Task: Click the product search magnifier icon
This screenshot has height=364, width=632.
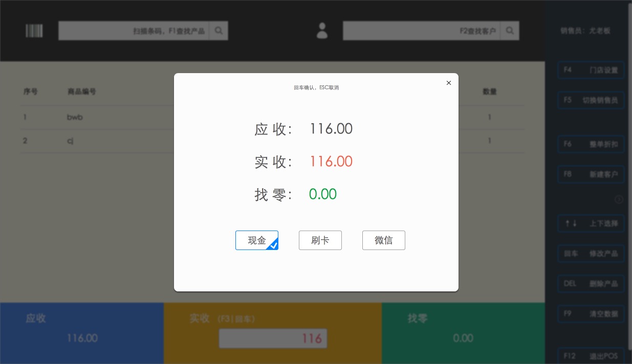Action: coord(219,31)
